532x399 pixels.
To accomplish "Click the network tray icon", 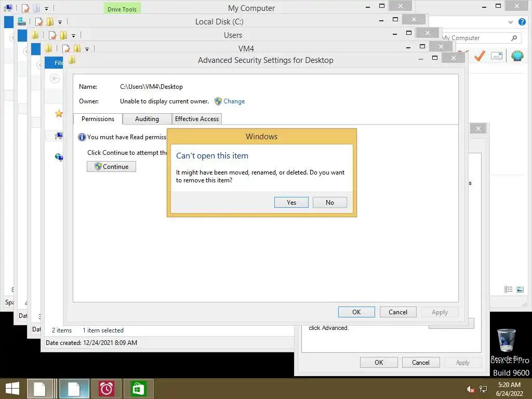I will point(483,389).
